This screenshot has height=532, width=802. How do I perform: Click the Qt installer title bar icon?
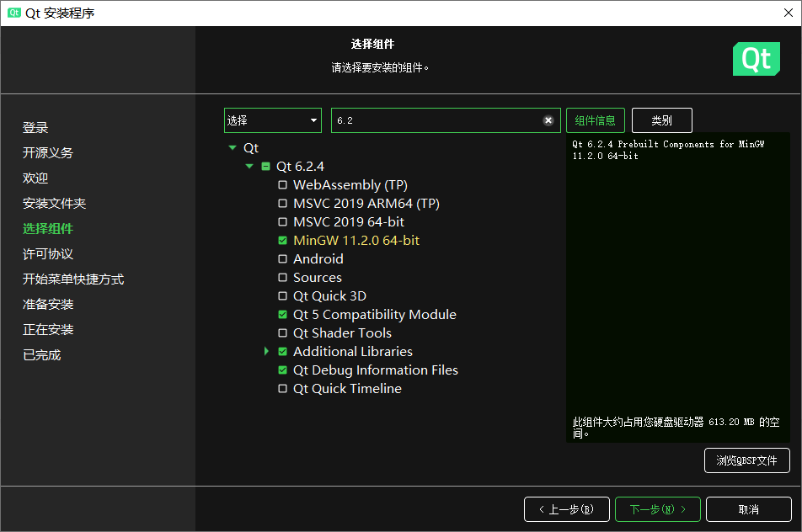click(x=14, y=13)
